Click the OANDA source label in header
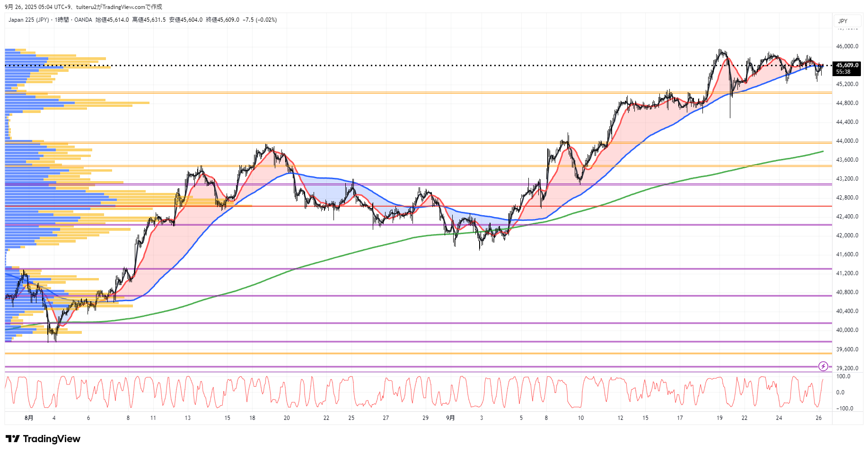Image resolution: width=868 pixels, height=453 pixels. [83, 20]
